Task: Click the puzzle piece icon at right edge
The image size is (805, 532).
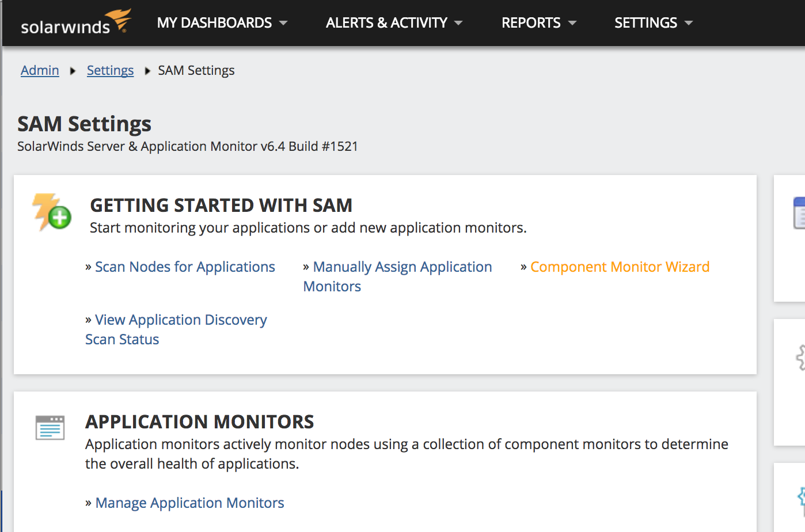Action: coord(800,358)
